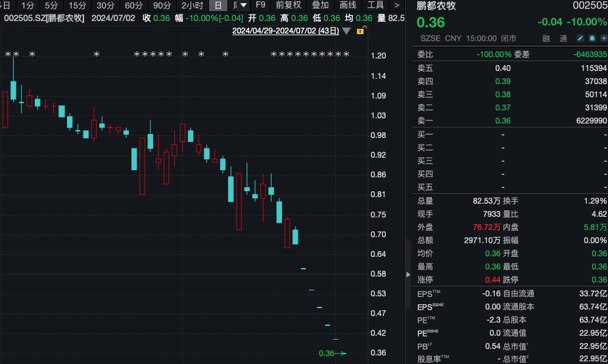Click the bell alert icon

[592, 39]
